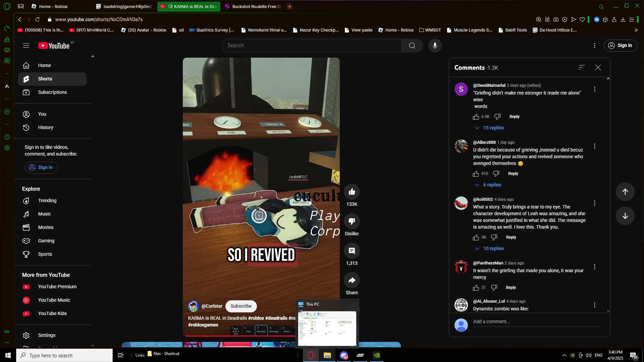Open Discord from the taskbar
This screenshot has width=644, height=362.
[343, 355]
